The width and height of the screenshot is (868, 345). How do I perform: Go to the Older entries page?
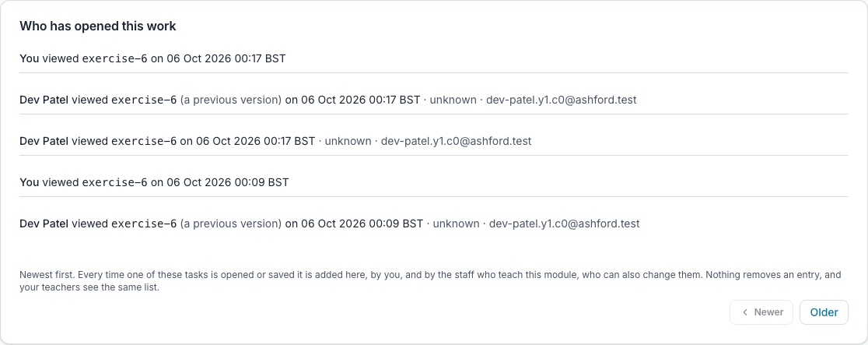pos(824,312)
